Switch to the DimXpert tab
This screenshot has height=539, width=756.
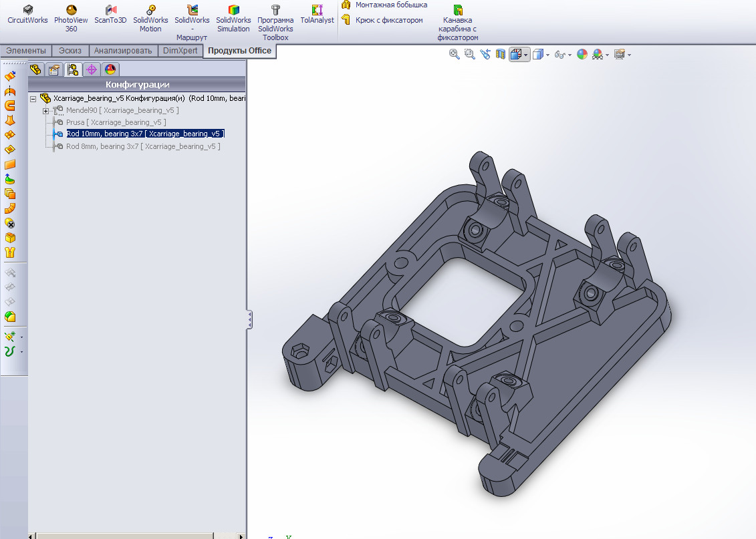pos(180,51)
